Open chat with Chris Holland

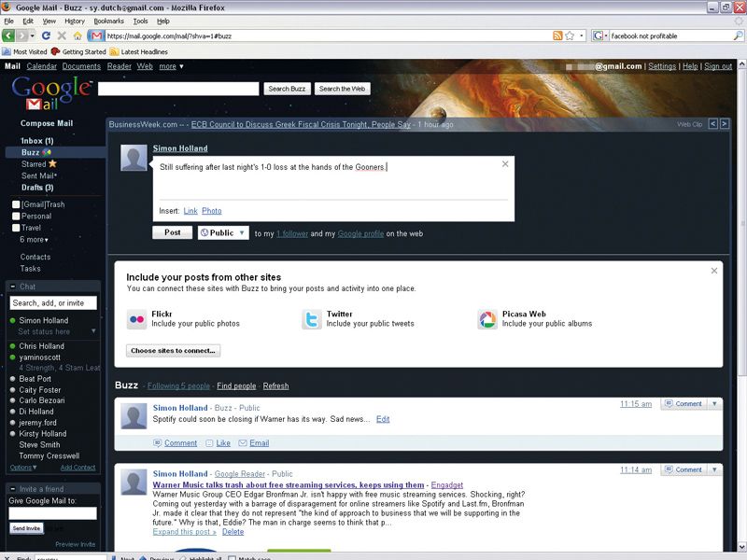41,346
